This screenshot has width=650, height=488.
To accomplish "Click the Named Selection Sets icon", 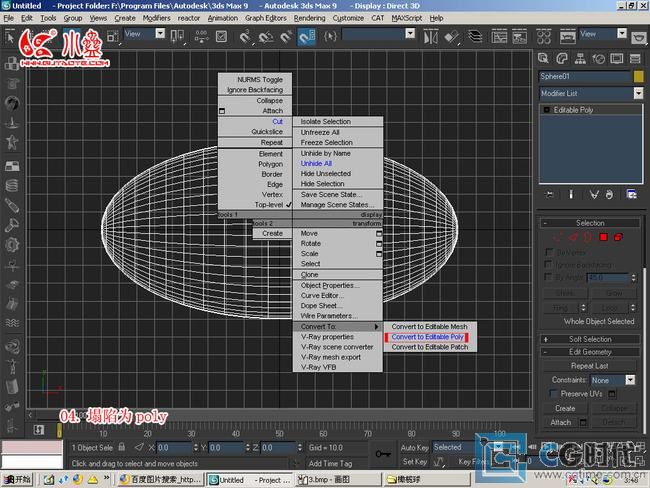I will (x=330, y=36).
